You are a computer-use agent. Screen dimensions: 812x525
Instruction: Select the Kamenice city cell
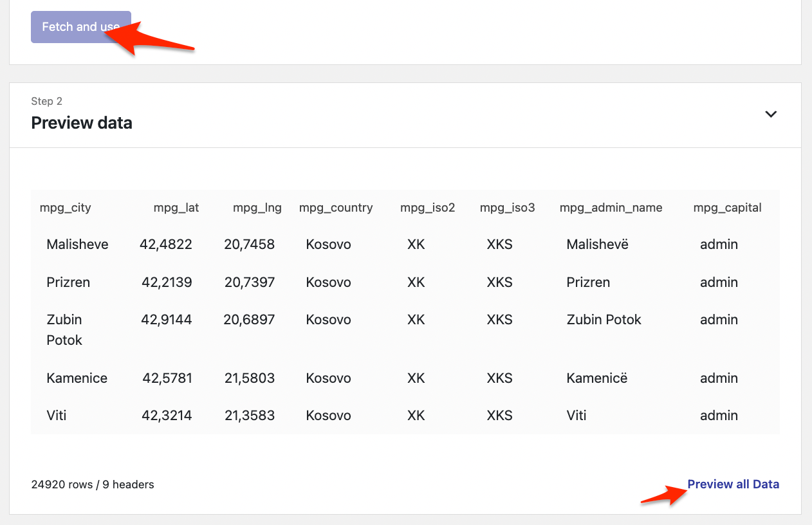[x=77, y=378]
